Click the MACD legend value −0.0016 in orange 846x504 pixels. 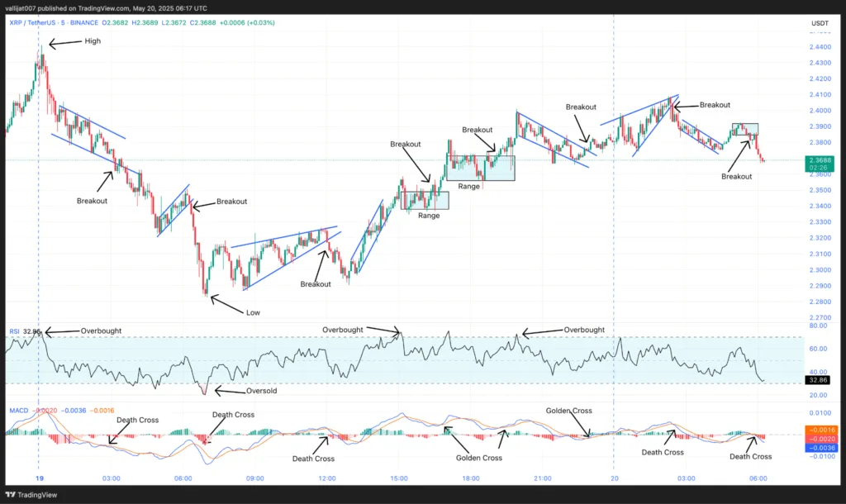tap(102, 411)
